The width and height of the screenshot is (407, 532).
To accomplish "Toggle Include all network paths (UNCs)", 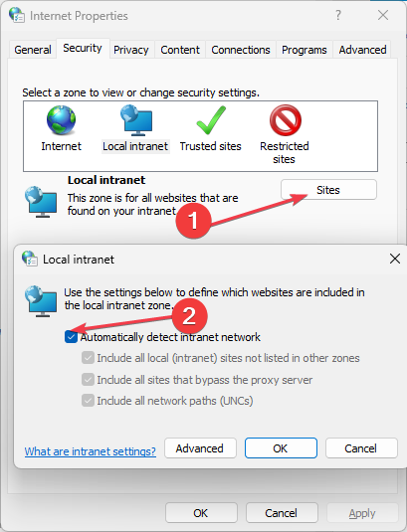I will [x=88, y=401].
